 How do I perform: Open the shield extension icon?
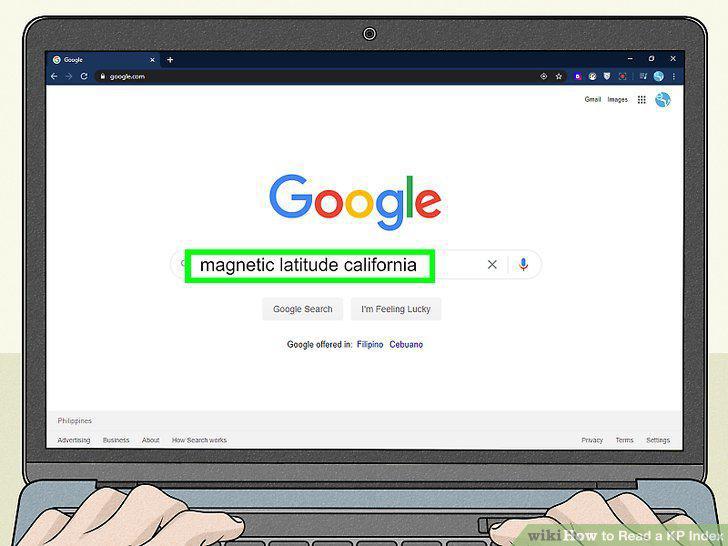(x=607, y=76)
